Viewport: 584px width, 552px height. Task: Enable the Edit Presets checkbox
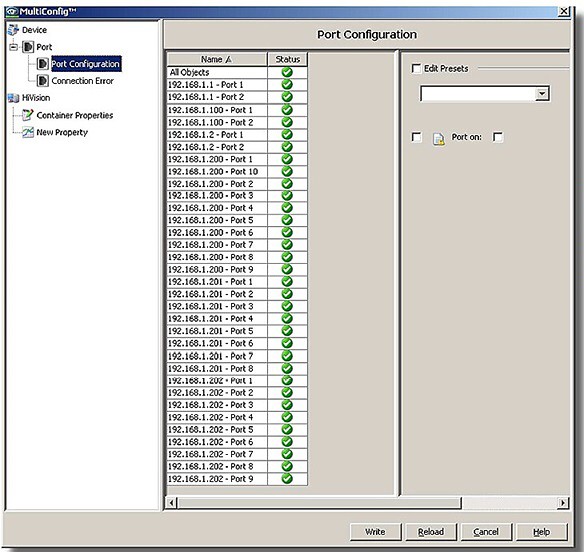[416, 69]
